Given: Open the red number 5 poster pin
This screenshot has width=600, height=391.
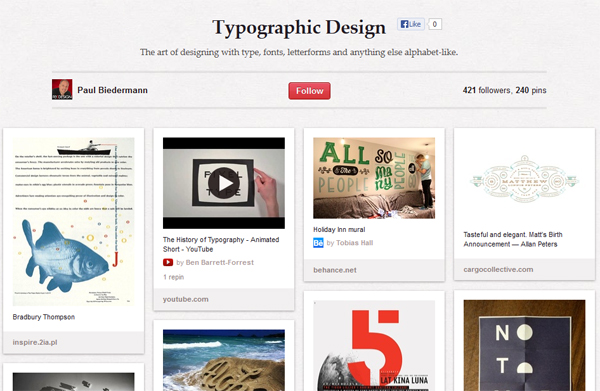Looking at the screenshot, I should (374, 345).
